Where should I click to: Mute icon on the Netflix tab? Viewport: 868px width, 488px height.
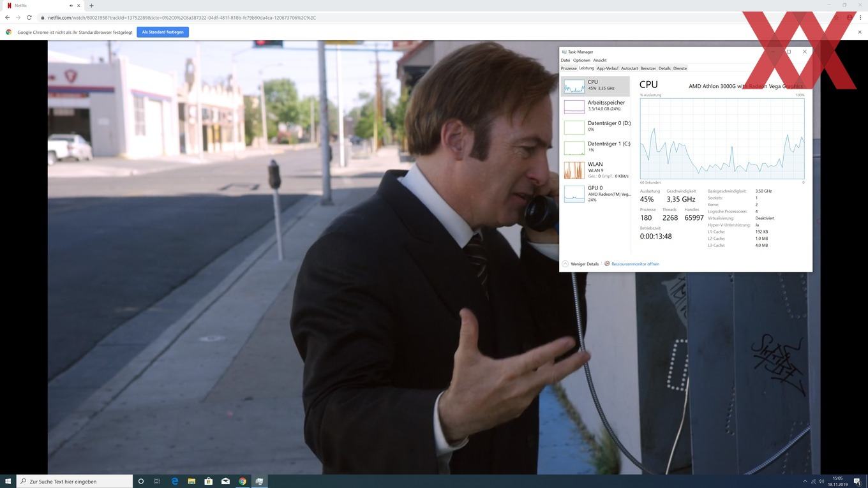(x=71, y=6)
